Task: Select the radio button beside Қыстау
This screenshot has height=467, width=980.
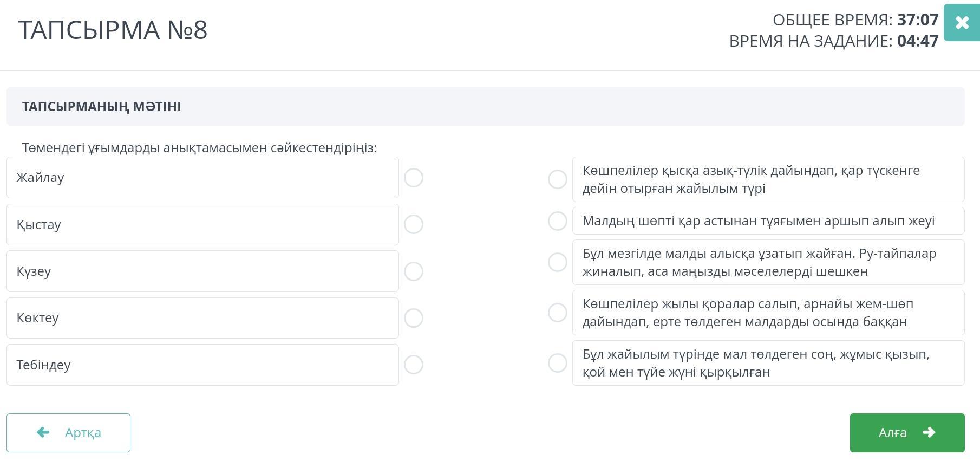Action: point(414,224)
